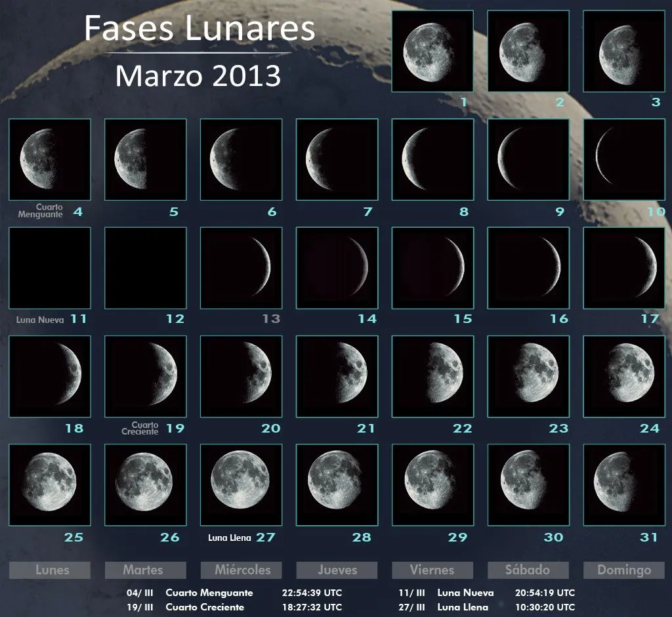Select the 19/ III date in the footer

click(x=140, y=607)
